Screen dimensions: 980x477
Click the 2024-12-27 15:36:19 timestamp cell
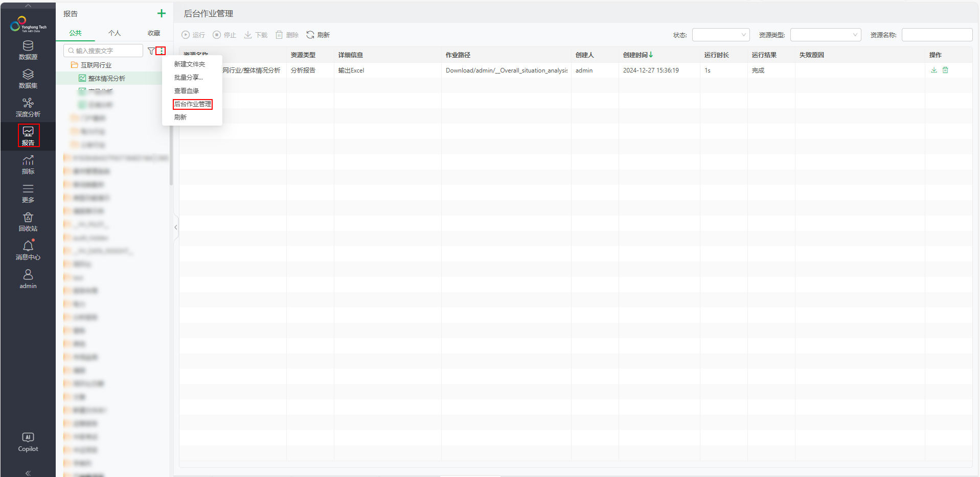point(651,70)
